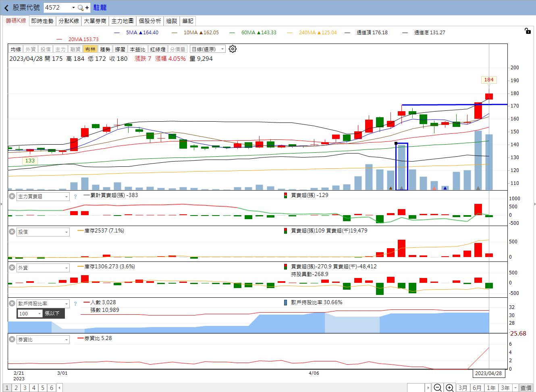The height and width of the screenshot is (392, 536).
Task: Click the scrollbar right arrow at bottom
Action: pyautogui.click(x=428, y=388)
